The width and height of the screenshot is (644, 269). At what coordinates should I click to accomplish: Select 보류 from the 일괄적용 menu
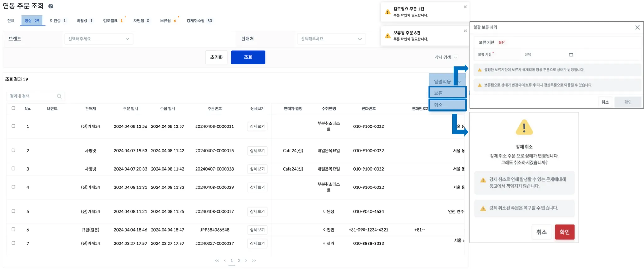(447, 93)
